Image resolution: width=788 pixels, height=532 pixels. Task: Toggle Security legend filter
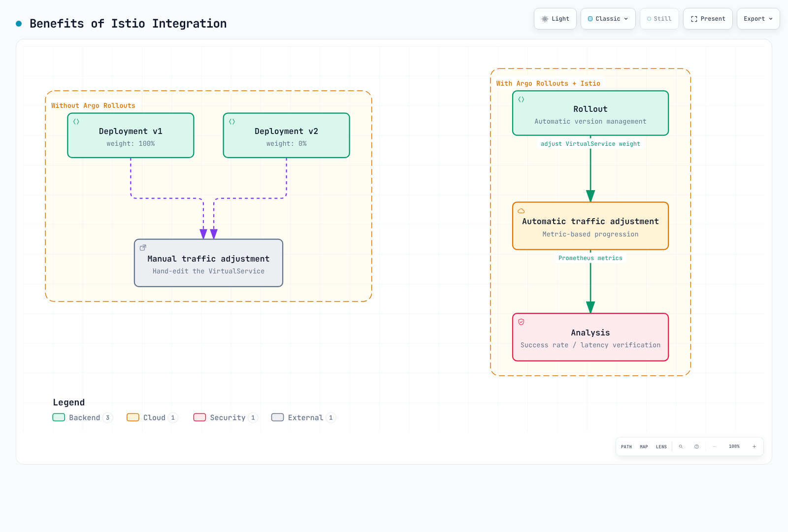(226, 418)
